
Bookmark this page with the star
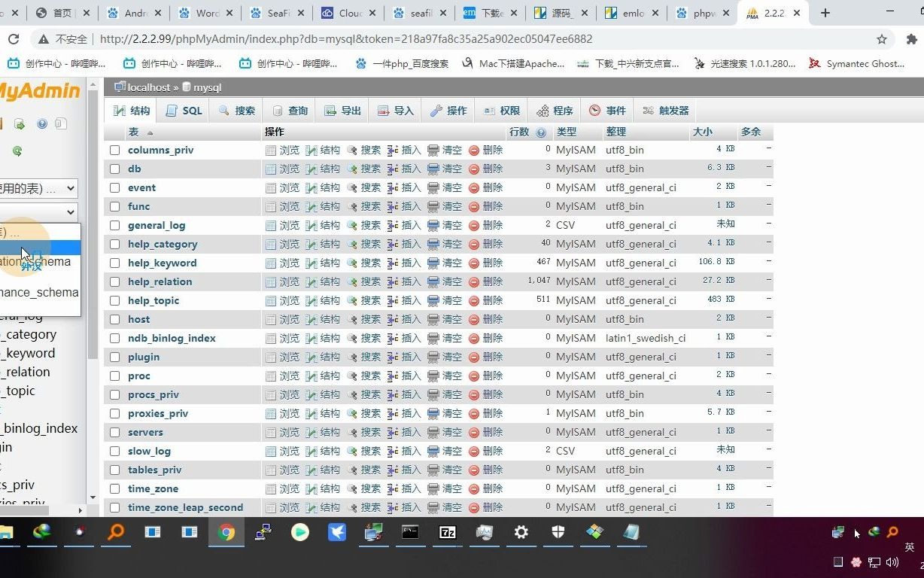coord(882,39)
